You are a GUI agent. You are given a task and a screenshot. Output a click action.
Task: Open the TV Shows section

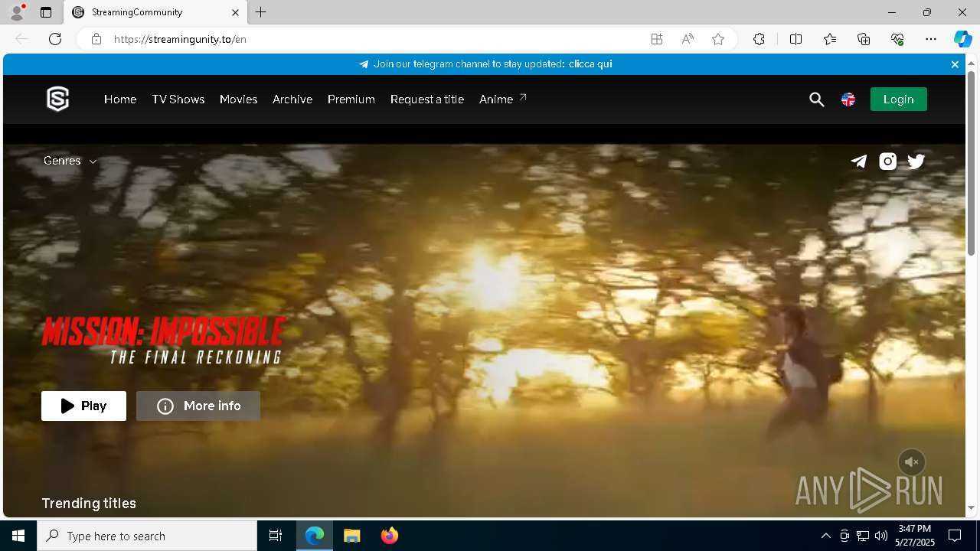(x=178, y=99)
